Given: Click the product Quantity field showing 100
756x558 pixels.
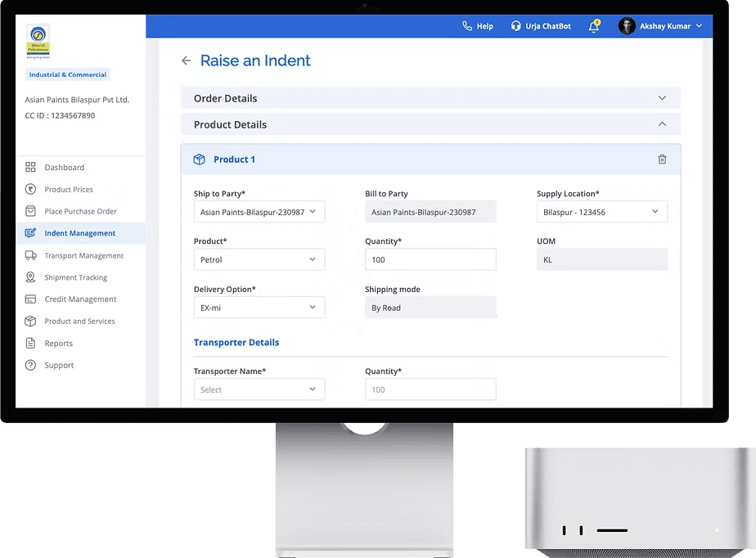Looking at the screenshot, I should coord(430,259).
